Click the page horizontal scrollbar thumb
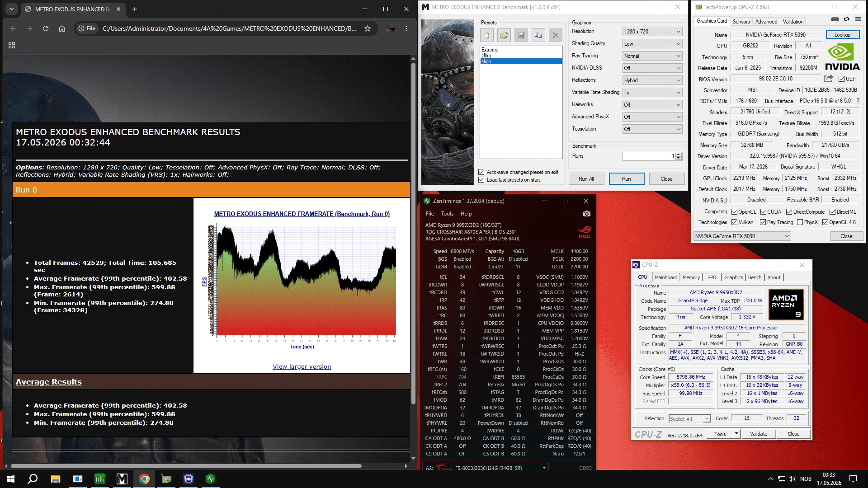868x488 pixels. 186,466
